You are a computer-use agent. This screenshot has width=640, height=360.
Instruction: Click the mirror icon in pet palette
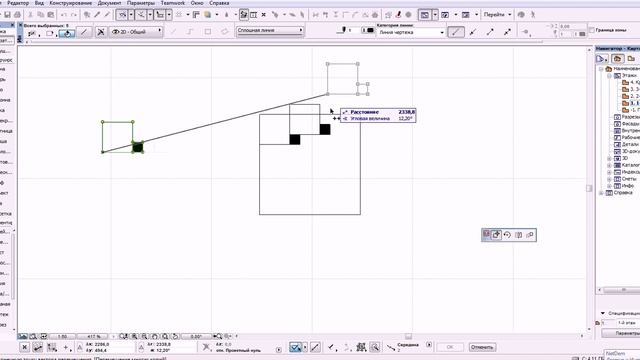coord(518,235)
